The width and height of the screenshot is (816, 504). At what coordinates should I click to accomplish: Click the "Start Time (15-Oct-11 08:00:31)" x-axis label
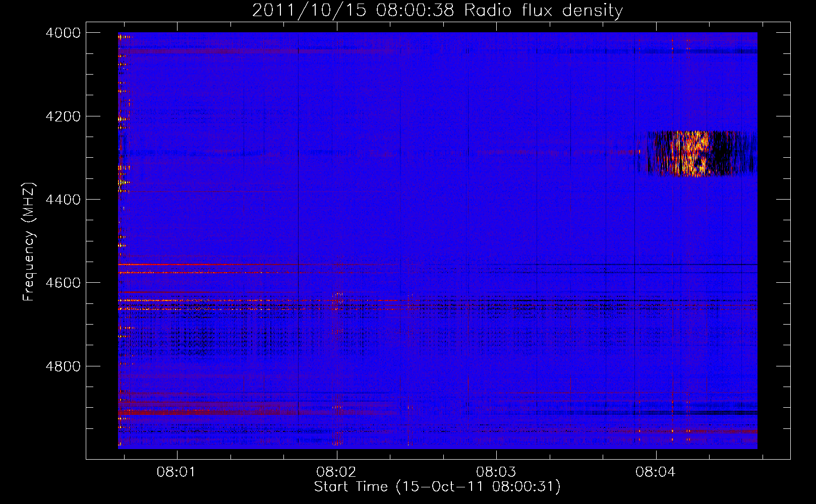437,487
